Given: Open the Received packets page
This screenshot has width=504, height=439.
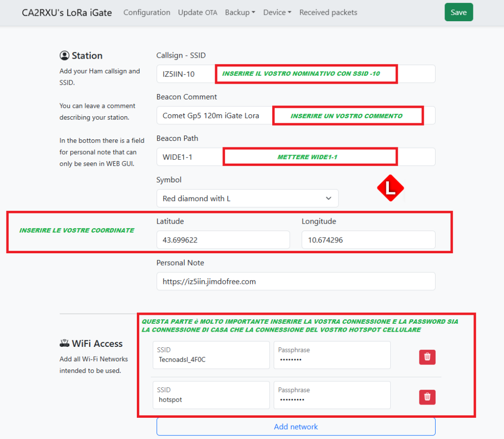Looking at the screenshot, I should click(x=328, y=12).
